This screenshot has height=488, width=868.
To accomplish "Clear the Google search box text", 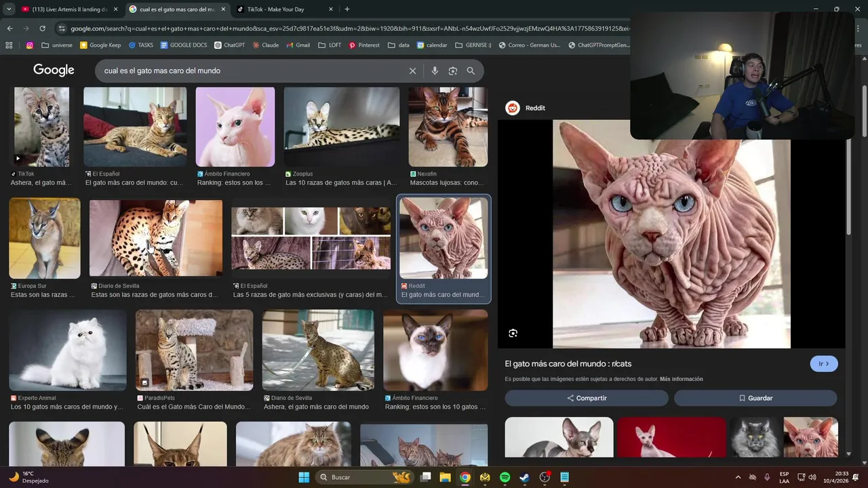I will 412,70.
